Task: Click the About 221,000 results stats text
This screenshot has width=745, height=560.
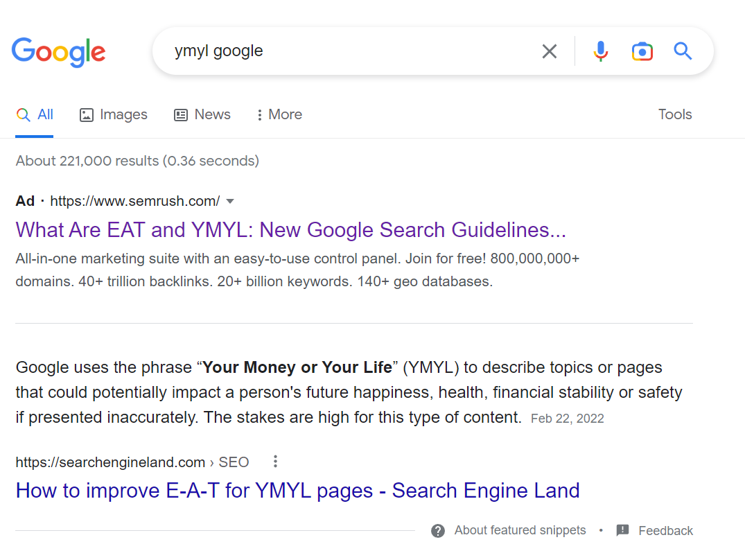Action: pos(137,161)
